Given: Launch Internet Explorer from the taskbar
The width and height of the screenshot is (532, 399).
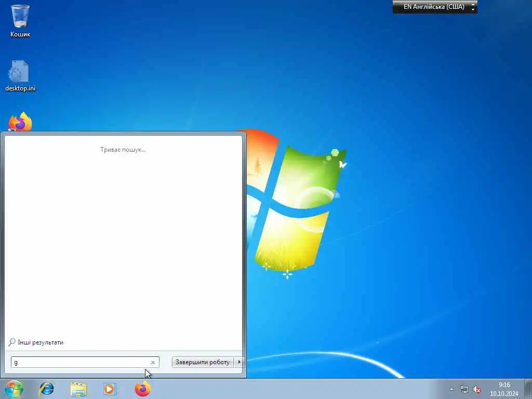Looking at the screenshot, I should tap(46, 389).
